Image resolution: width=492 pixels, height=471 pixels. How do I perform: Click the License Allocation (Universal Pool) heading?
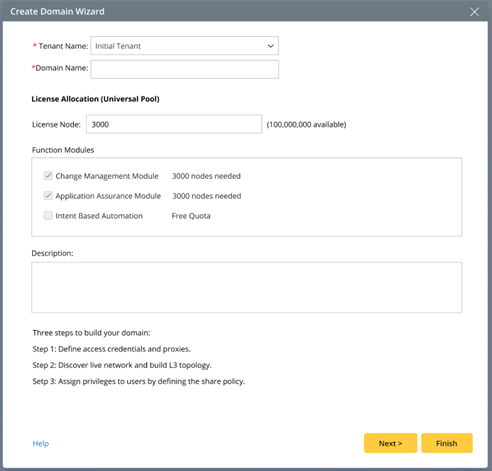95,99
